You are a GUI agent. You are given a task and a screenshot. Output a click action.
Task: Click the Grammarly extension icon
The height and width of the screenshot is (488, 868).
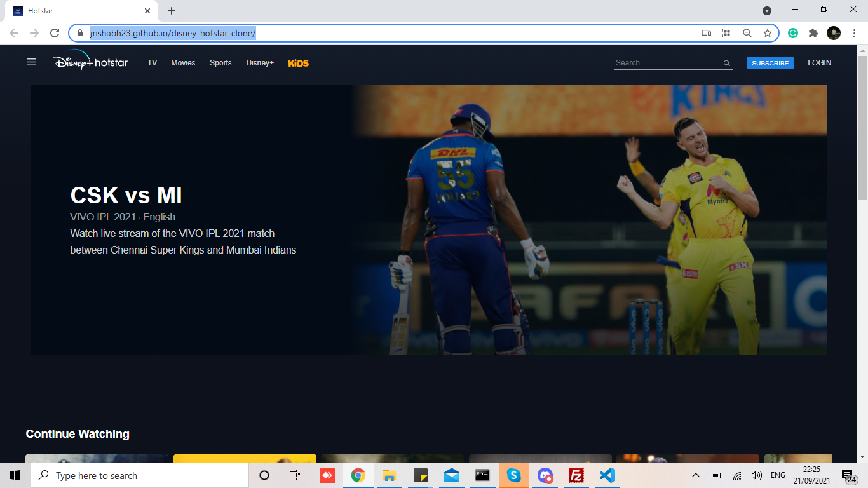coord(792,32)
